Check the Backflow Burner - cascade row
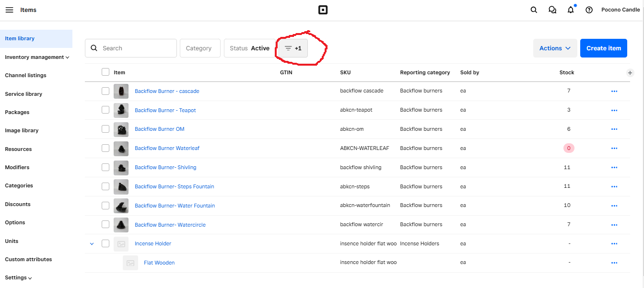644x288 pixels. [105, 91]
